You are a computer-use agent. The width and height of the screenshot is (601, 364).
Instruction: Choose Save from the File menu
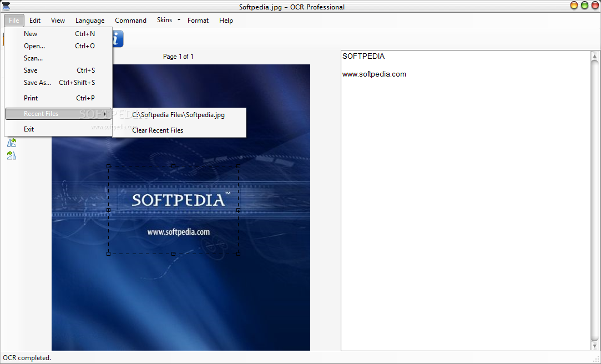click(58, 70)
